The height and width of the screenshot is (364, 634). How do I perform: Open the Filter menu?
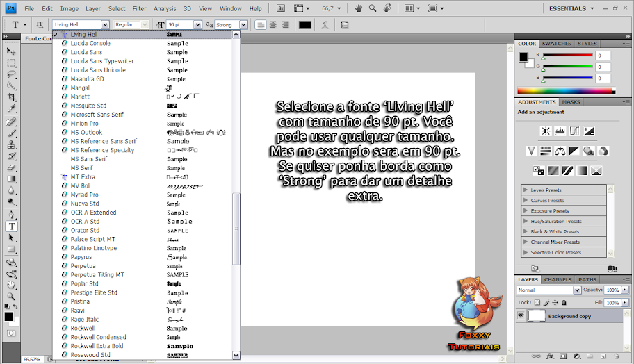[139, 8]
